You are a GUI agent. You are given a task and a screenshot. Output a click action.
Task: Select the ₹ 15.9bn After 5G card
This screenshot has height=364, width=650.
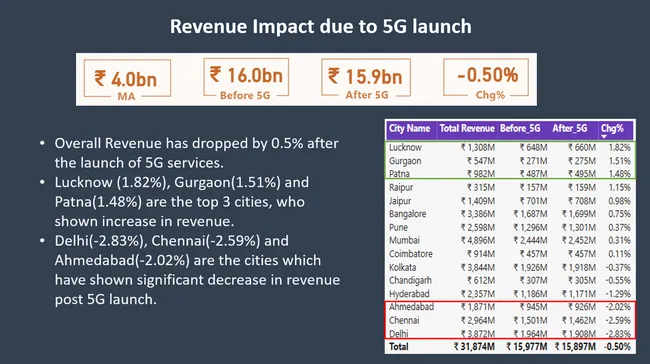click(366, 79)
